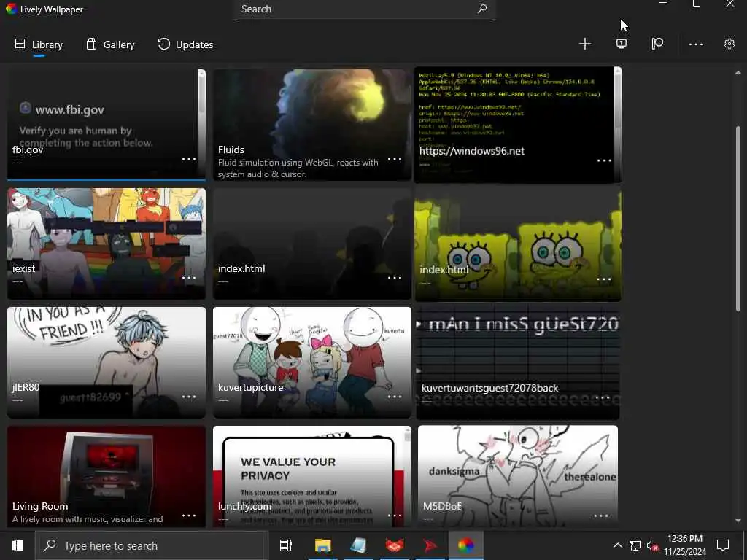Open options menu for iexist wallpaper
747x560 pixels.
189,278
